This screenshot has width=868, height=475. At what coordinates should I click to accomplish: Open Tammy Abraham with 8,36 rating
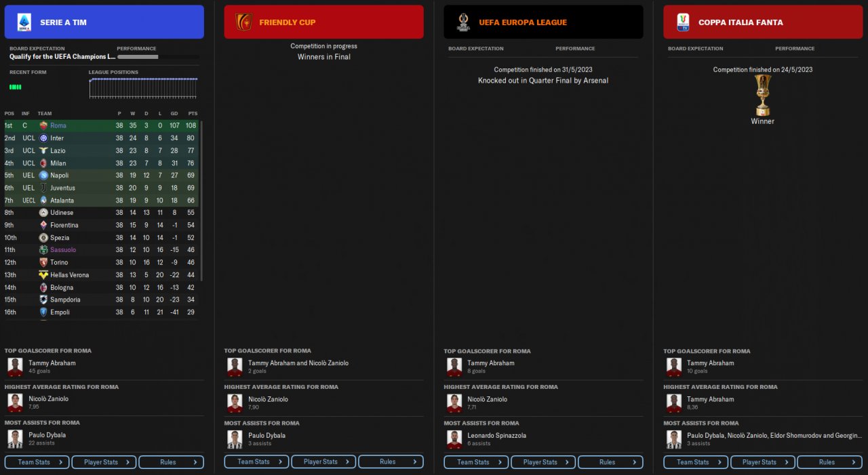click(x=711, y=399)
